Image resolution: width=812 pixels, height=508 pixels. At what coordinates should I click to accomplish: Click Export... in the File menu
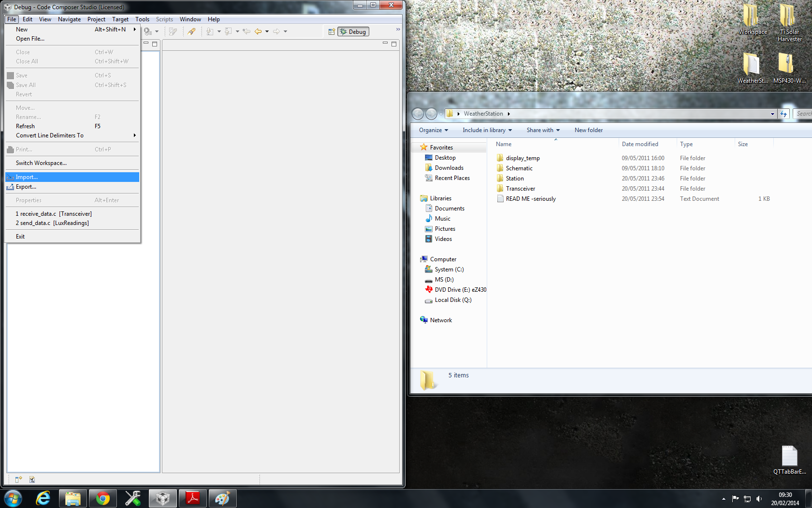[72, 187]
